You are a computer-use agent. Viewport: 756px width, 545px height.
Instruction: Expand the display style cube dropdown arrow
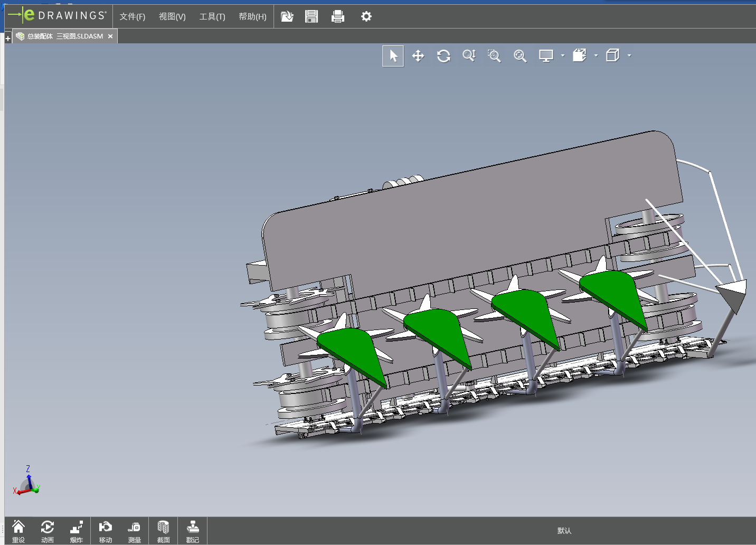(x=629, y=55)
